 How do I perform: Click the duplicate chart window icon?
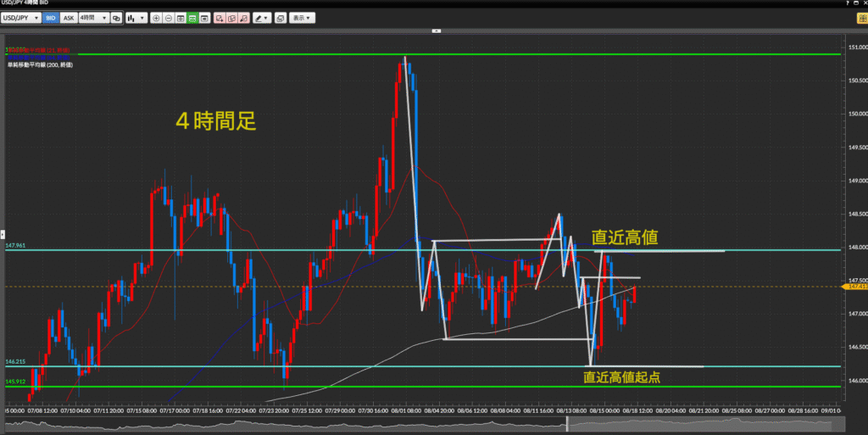[281, 19]
